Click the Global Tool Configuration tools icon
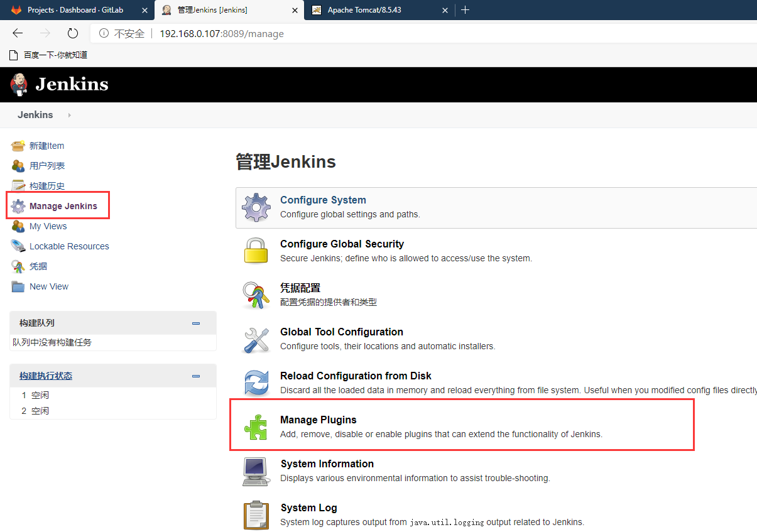This screenshot has width=757, height=532. 256,339
